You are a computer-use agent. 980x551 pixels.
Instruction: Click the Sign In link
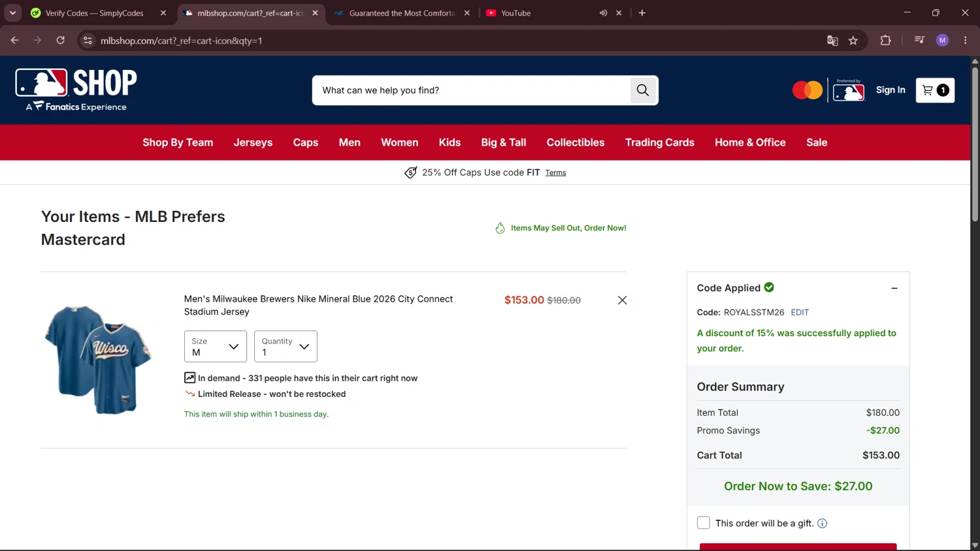[x=890, y=90]
